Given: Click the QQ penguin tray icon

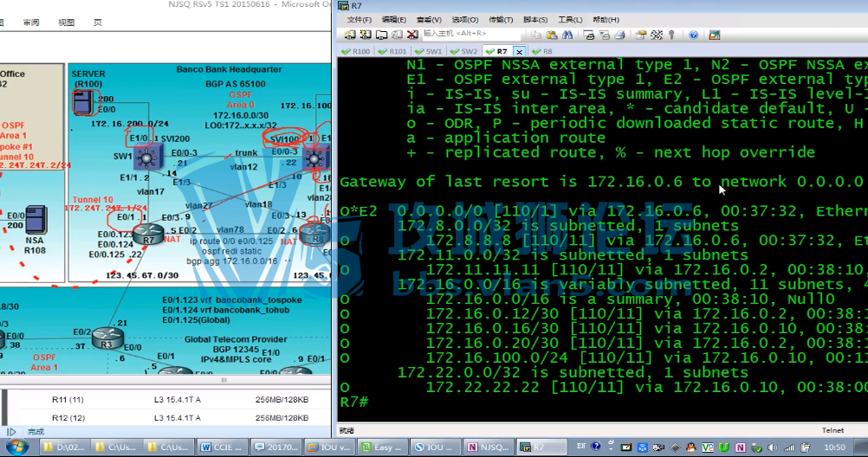Looking at the screenshot, I should [691, 447].
